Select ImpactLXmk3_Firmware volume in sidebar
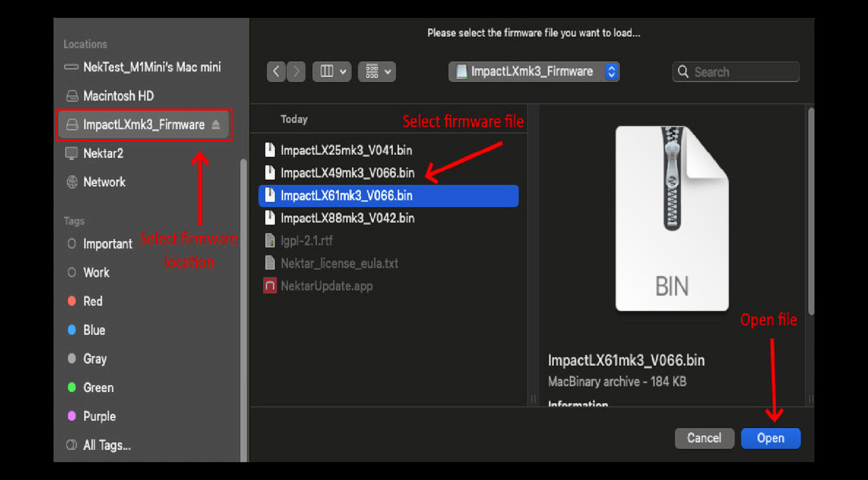The image size is (868, 480). [143, 125]
